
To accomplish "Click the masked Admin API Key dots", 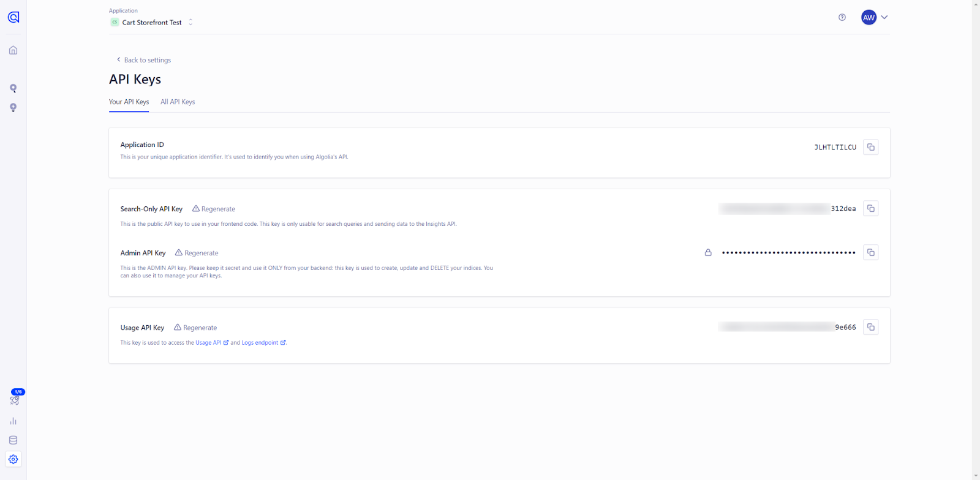I will tap(788, 253).
